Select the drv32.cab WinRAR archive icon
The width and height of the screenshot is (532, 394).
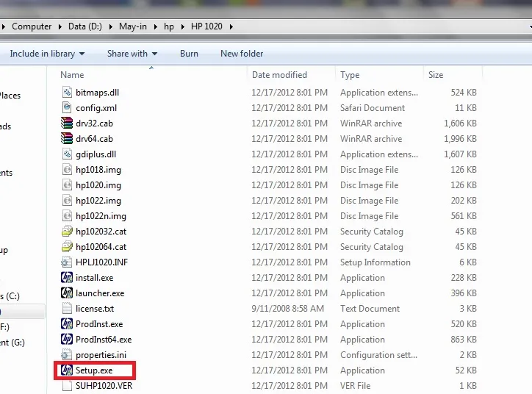pyautogui.click(x=67, y=123)
